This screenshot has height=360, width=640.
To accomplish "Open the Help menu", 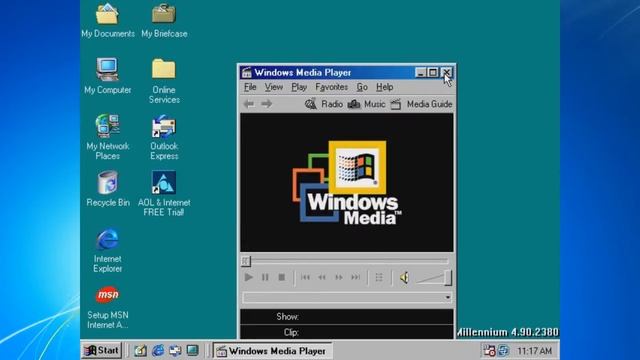I will [384, 87].
